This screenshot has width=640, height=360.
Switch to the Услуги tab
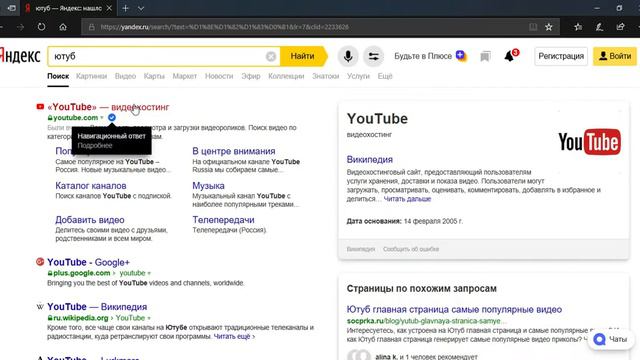pyautogui.click(x=358, y=76)
